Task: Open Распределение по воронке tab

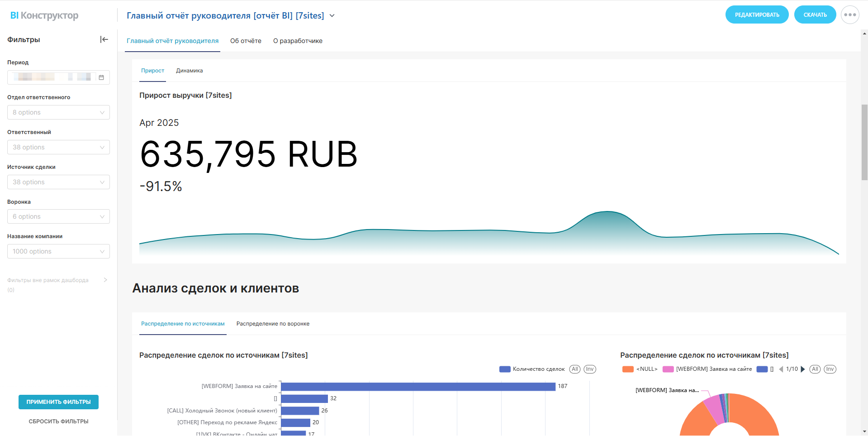Action: [273, 324]
